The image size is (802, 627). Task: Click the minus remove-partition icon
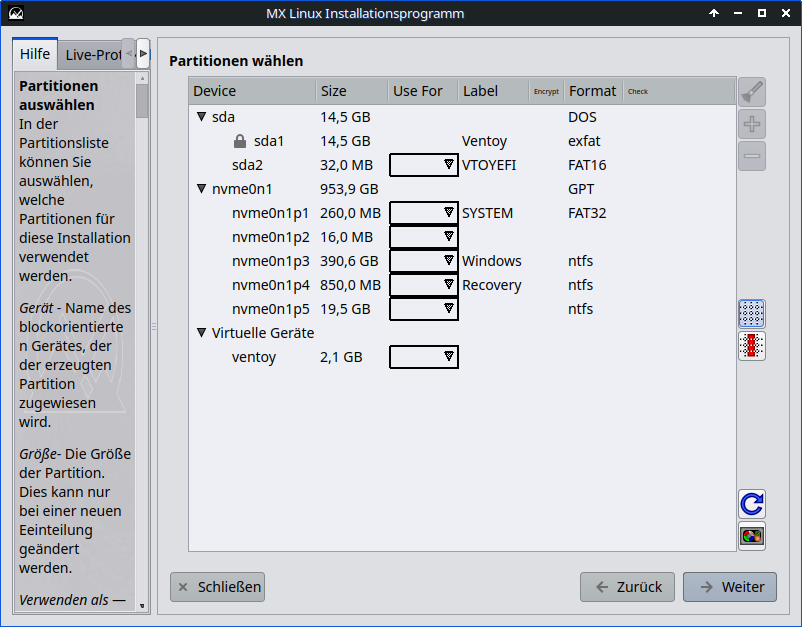pos(751,156)
